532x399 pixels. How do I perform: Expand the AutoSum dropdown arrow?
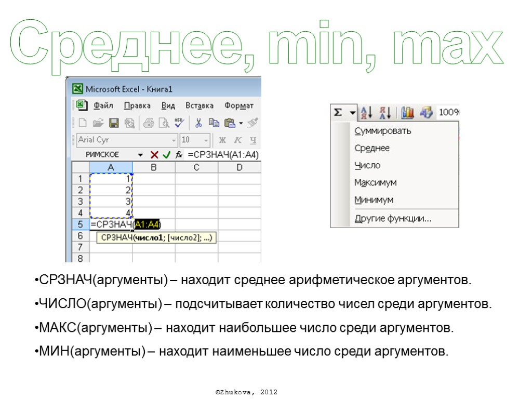[352, 112]
